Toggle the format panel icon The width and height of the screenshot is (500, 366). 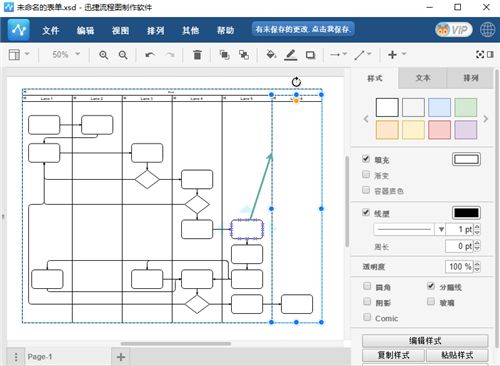tap(490, 54)
